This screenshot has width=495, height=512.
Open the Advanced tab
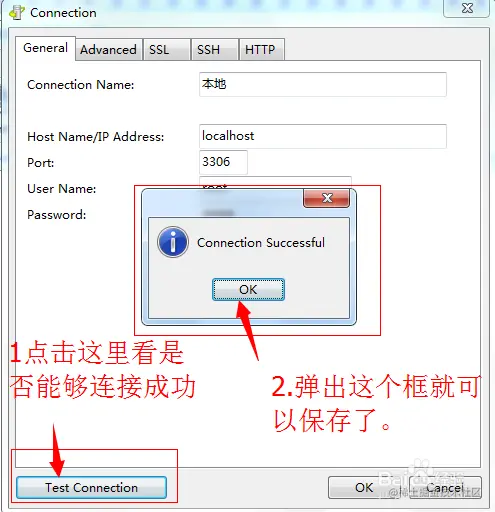(x=109, y=50)
